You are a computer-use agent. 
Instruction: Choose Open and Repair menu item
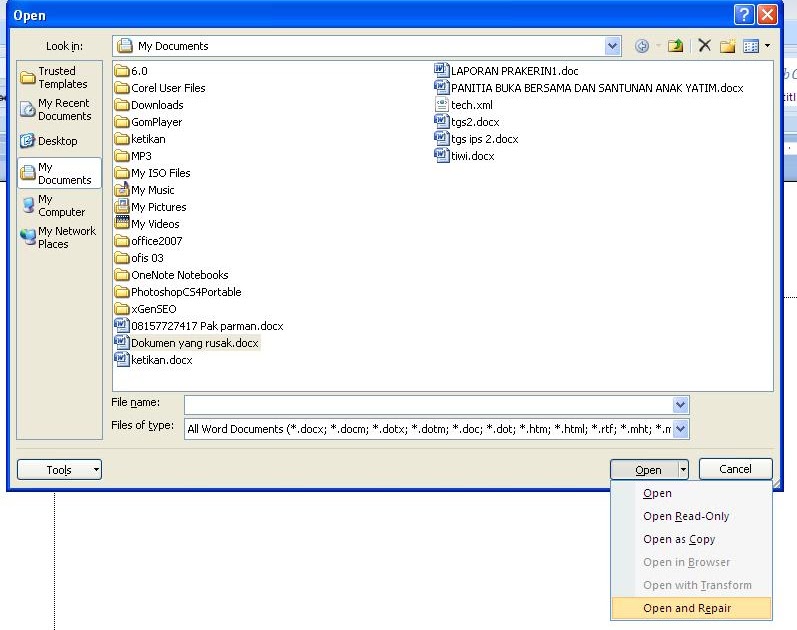click(x=691, y=608)
